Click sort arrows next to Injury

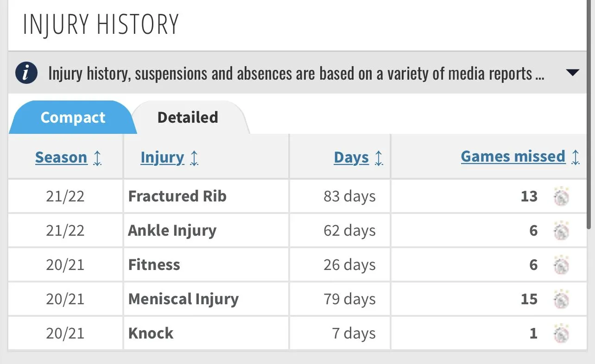click(x=194, y=158)
